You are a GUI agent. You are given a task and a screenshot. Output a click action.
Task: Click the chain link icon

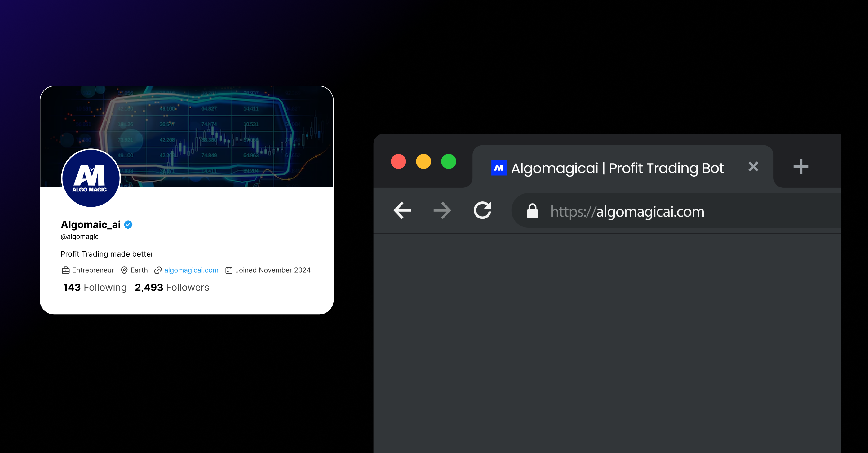(158, 270)
